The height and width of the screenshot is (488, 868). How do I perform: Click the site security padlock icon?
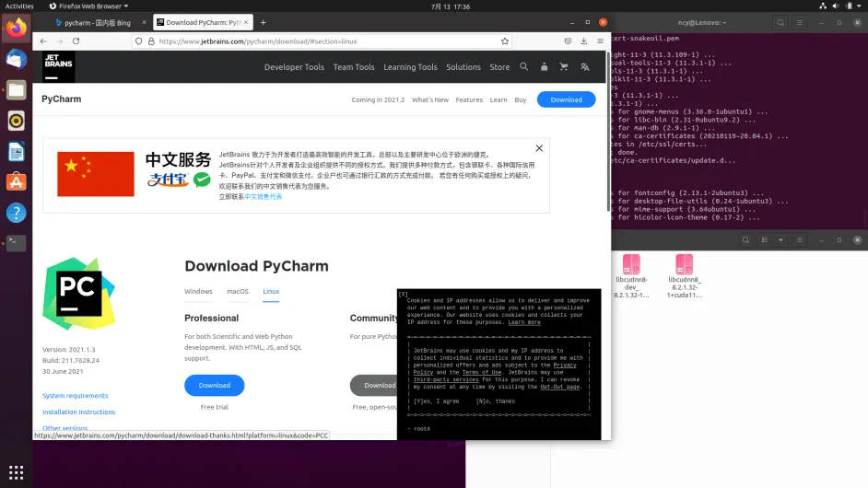(x=151, y=41)
